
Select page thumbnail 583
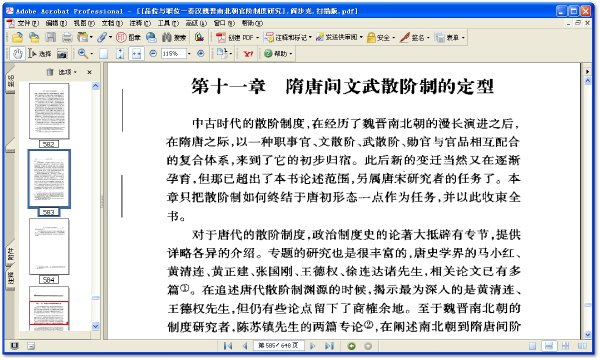pyautogui.click(x=49, y=179)
